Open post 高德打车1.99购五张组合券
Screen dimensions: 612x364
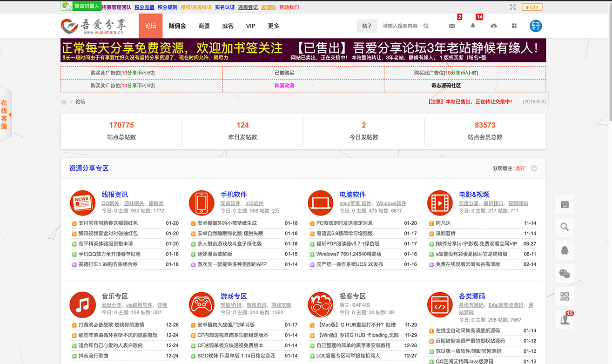pyautogui.click(x=108, y=264)
